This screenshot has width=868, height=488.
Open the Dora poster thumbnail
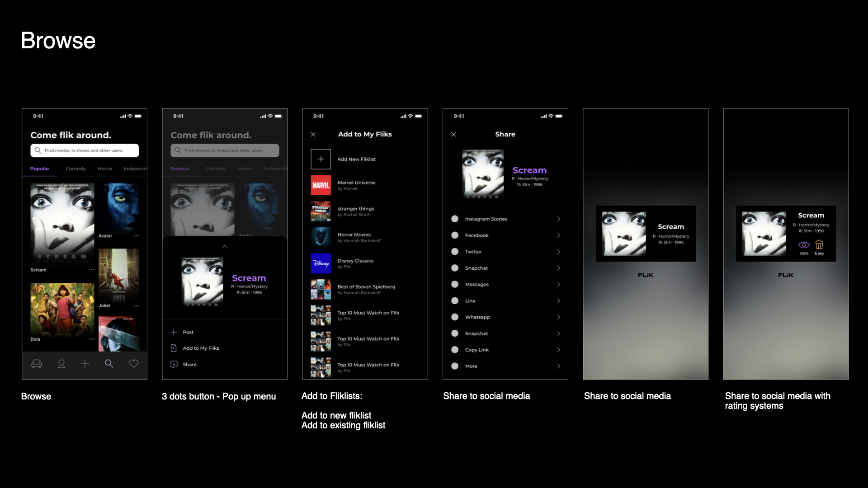pos(62,309)
